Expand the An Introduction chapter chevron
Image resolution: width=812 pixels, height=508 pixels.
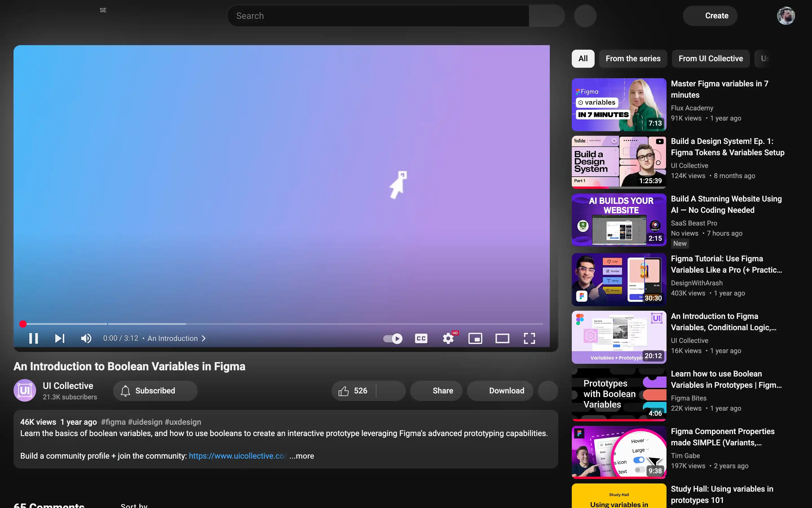[x=204, y=338]
